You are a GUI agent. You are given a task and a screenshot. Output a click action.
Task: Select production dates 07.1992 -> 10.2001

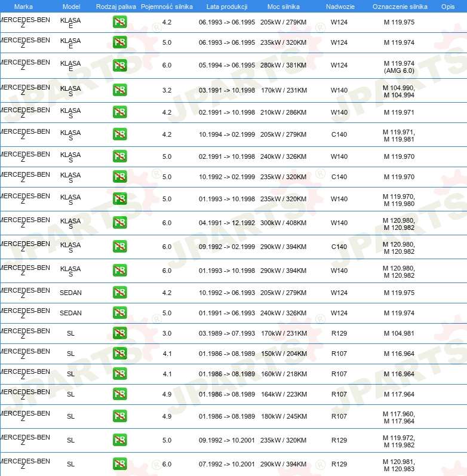[x=227, y=464]
